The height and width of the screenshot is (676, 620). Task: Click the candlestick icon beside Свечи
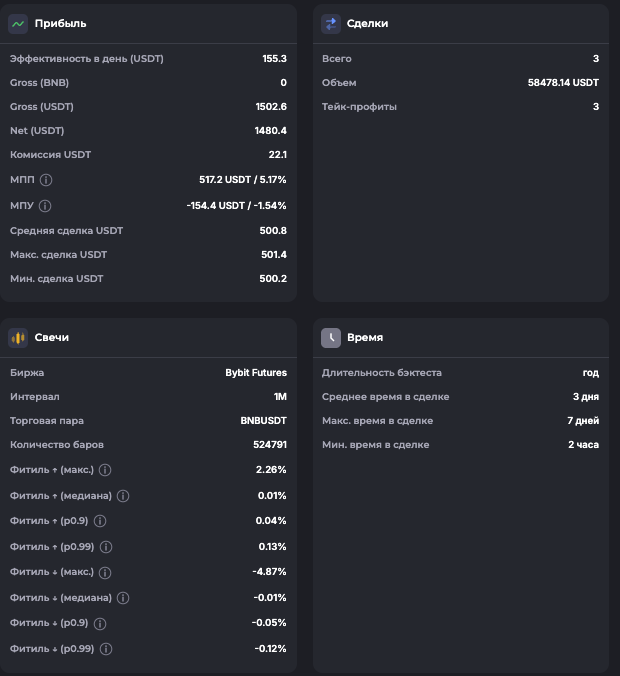tap(18, 338)
